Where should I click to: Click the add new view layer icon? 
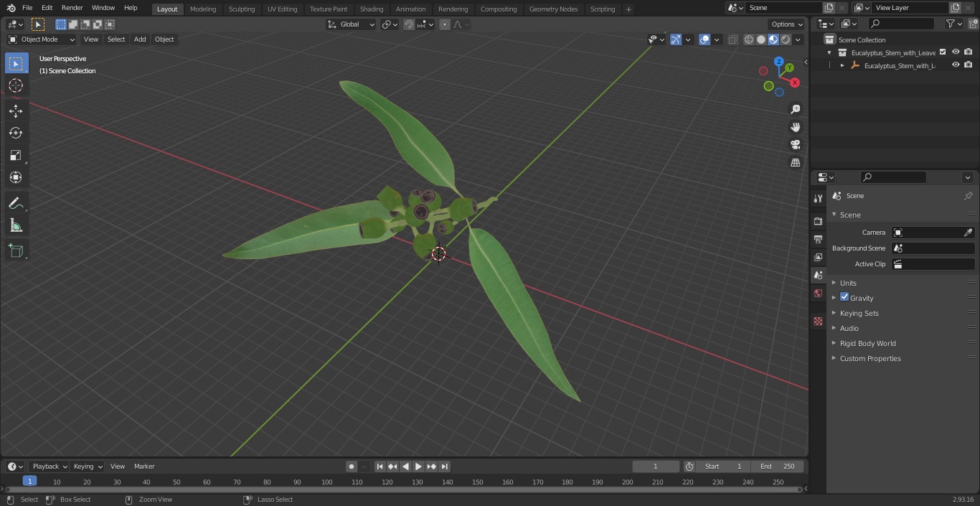click(955, 8)
